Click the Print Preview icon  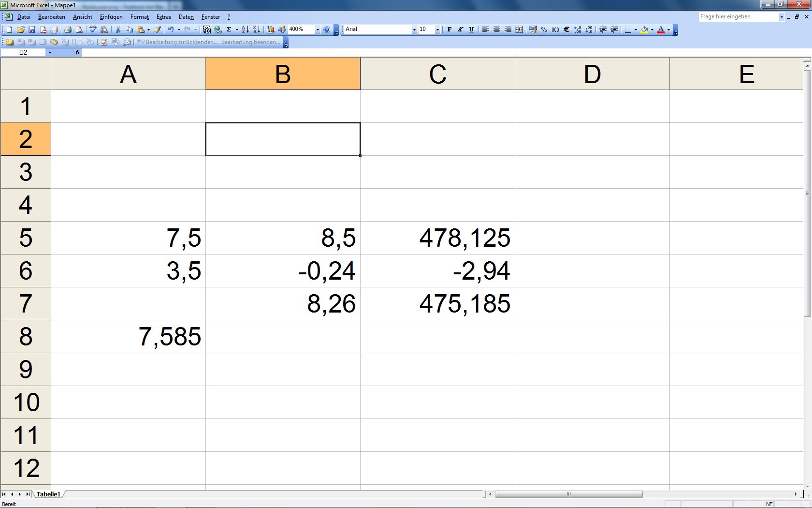(79, 30)
